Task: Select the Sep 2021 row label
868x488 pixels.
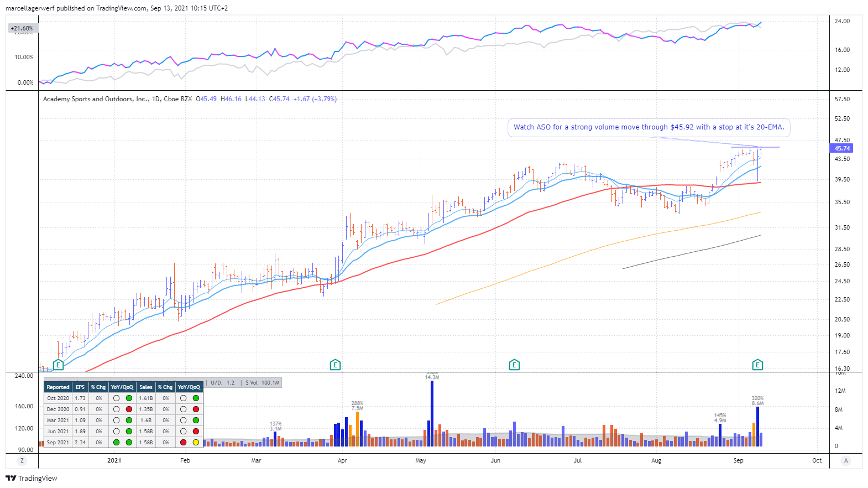Action: coord(58,443)
